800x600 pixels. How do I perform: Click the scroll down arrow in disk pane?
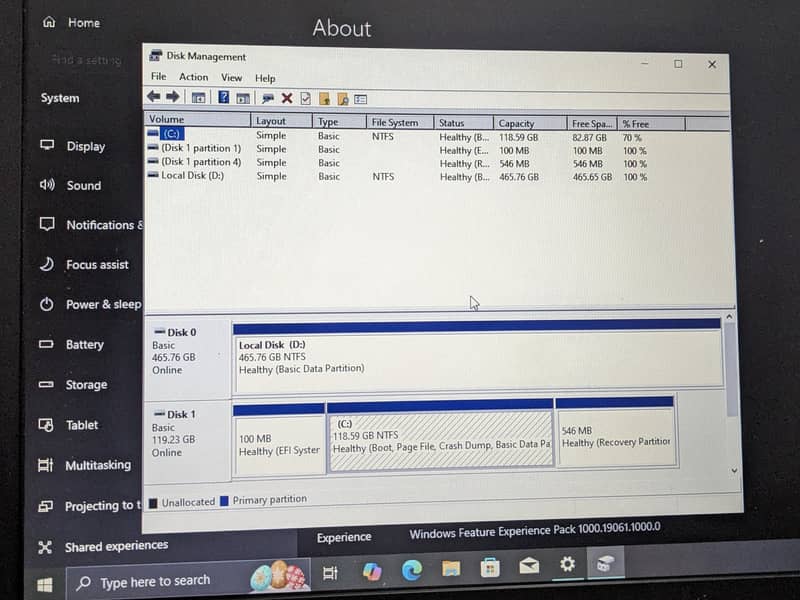[x=734, y=470]
